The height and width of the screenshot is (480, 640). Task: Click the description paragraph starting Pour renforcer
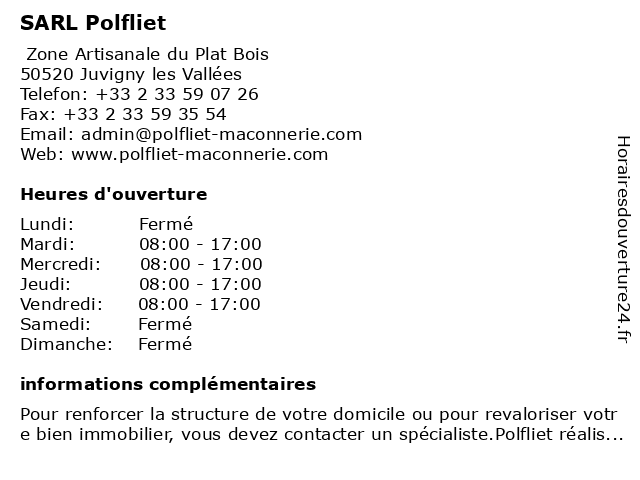pyautogui.click(x=322, y=424)
